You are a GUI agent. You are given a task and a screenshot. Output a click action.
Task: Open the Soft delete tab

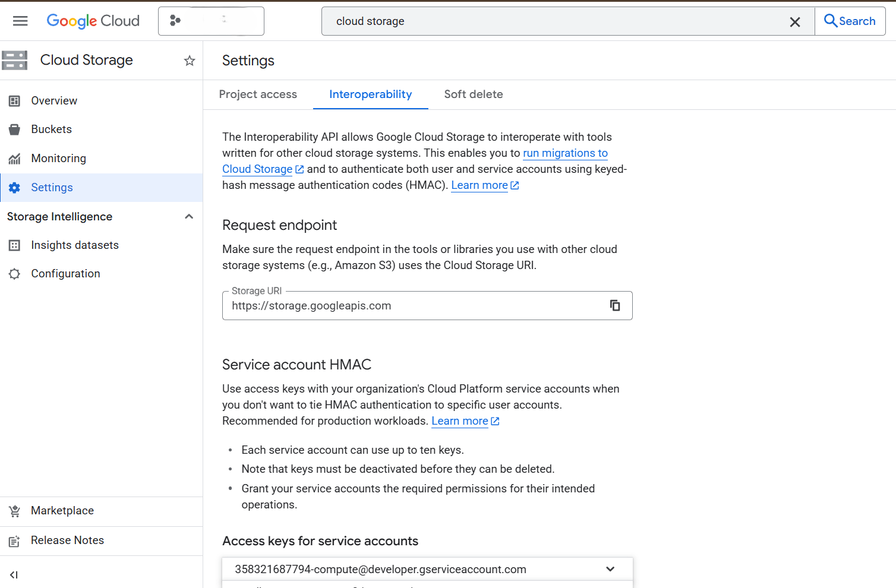tap(474, 94)
